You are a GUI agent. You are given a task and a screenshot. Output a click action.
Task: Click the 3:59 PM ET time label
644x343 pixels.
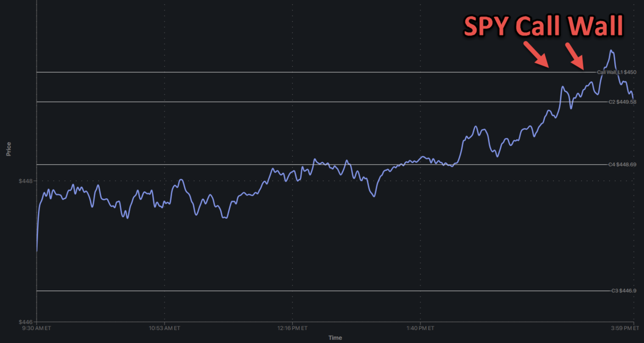click(624, 328)
